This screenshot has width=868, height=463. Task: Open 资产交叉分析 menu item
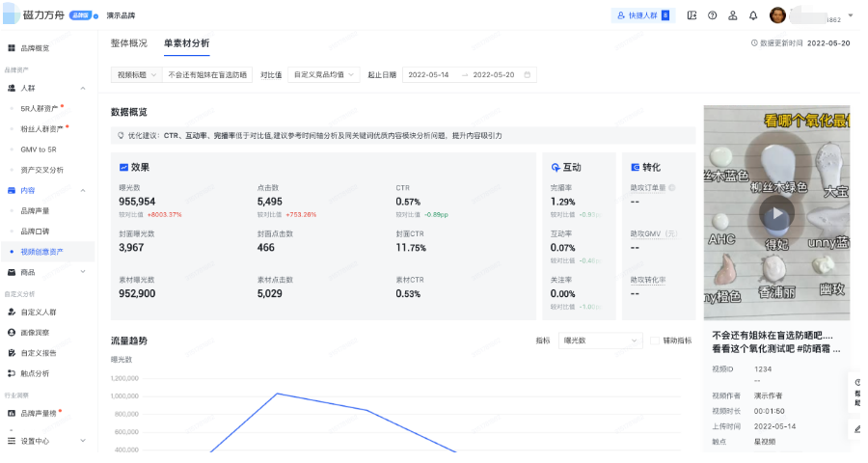42,170
